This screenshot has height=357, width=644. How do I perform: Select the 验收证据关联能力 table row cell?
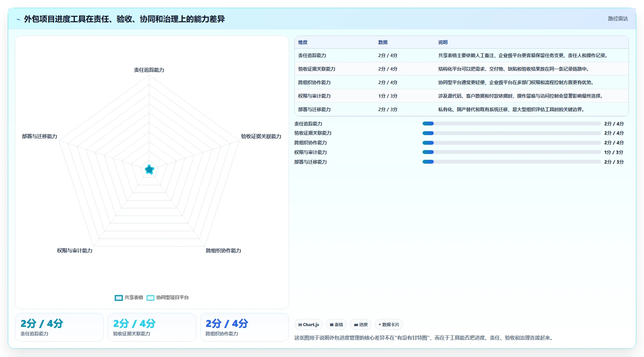coord(317,69)
